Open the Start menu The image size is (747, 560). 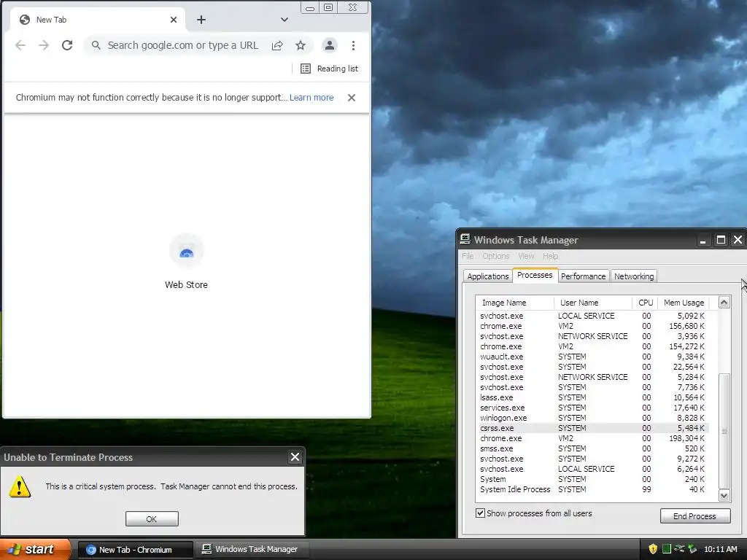35,549
